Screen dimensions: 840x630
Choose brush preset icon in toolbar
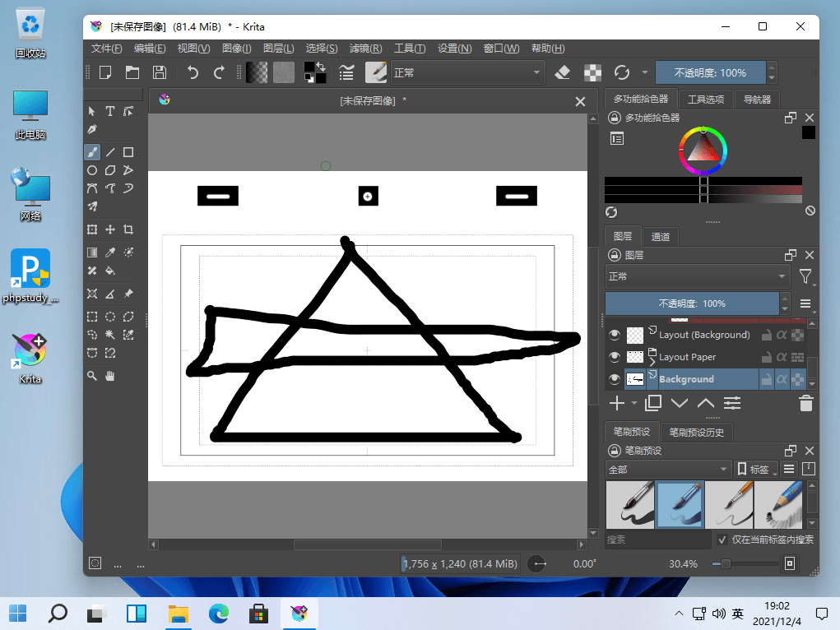pos(376,72)
